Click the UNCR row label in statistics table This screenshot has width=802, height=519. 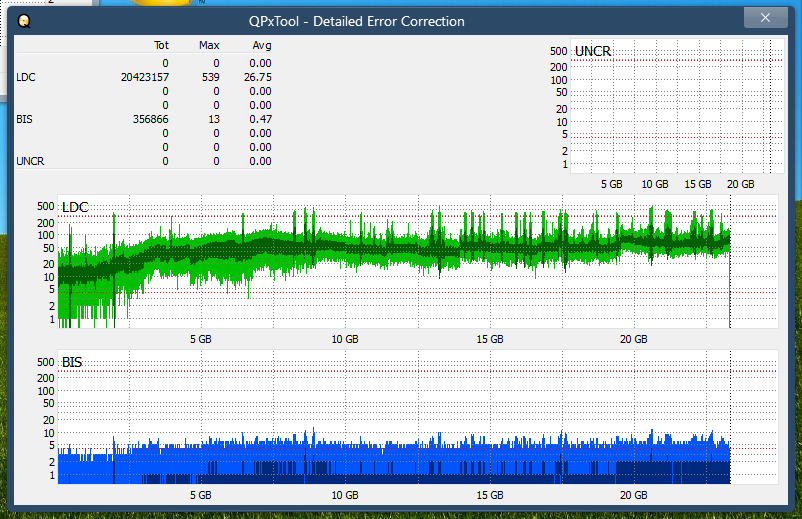(x=30, y=161)
